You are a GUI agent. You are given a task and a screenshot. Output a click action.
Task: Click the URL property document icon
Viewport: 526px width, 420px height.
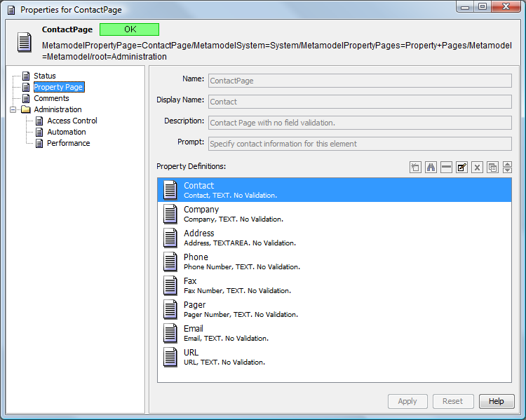coord(170,357)
